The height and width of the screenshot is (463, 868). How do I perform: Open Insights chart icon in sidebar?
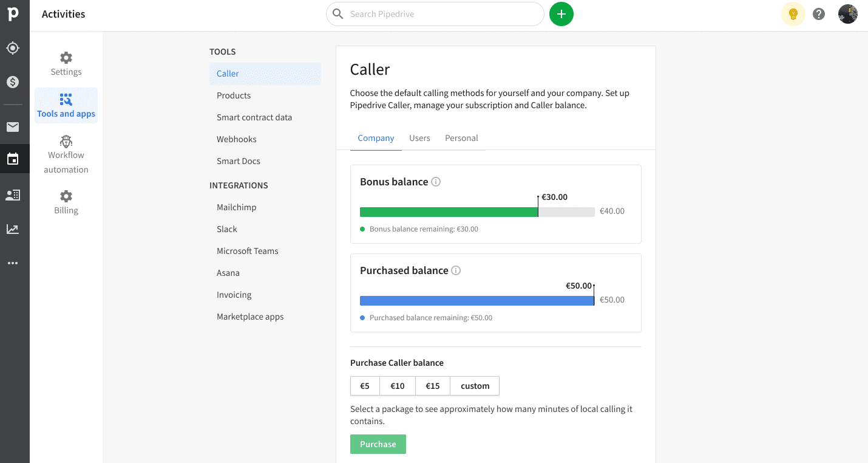coord(13,229)
